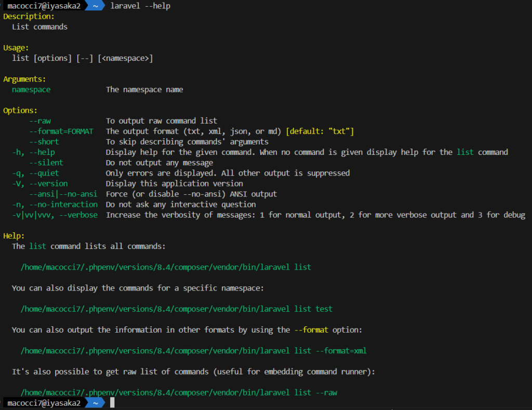Click the yellow [default: "txt"] text
This screenshot has width=532, height=410.
click(320, 131)
